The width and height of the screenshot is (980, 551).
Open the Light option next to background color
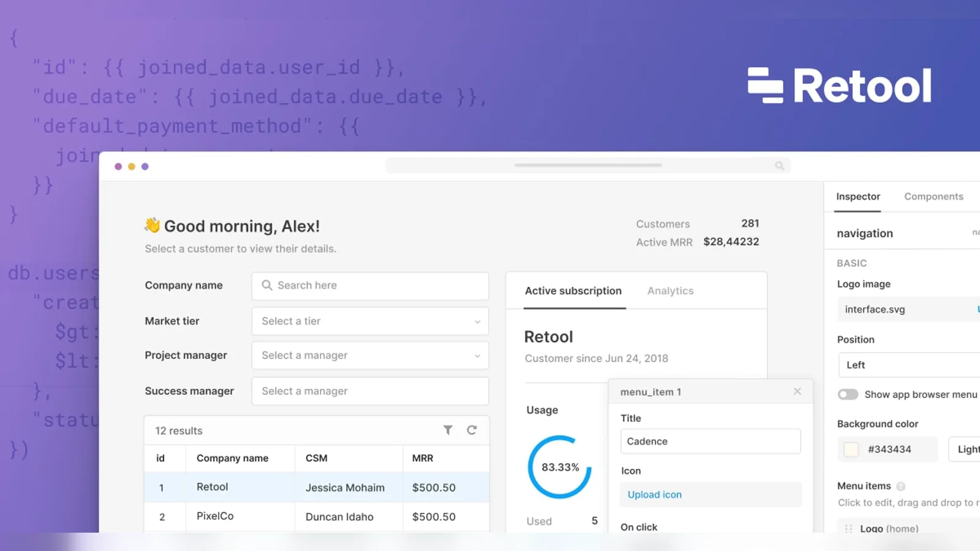(x=965, y=449)
